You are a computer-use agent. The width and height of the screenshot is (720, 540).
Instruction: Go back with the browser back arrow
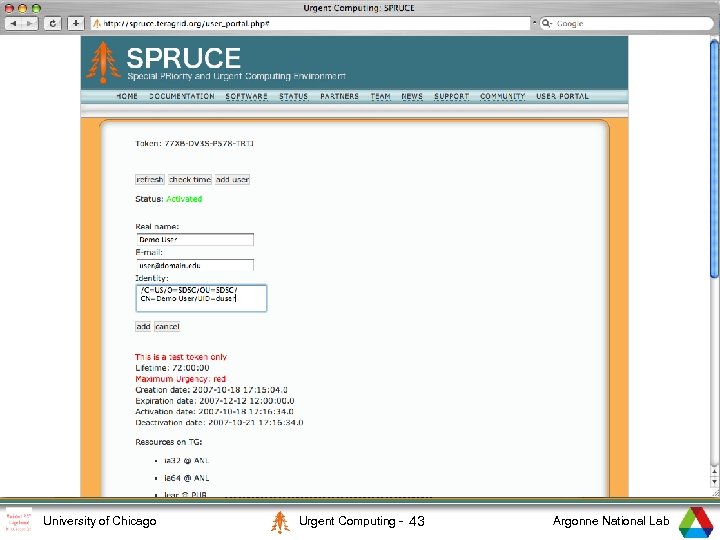(13, 23)
